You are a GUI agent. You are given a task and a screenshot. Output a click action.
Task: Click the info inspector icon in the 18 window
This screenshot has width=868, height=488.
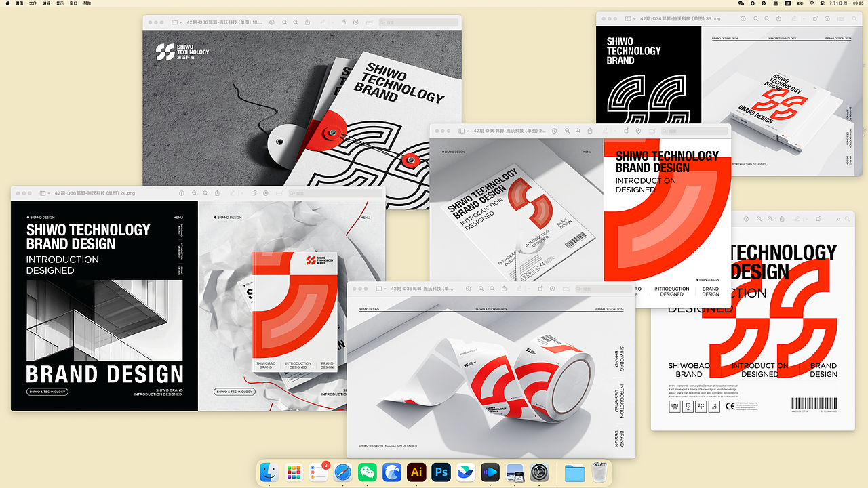pyautogui.click(x=272, y=22)
